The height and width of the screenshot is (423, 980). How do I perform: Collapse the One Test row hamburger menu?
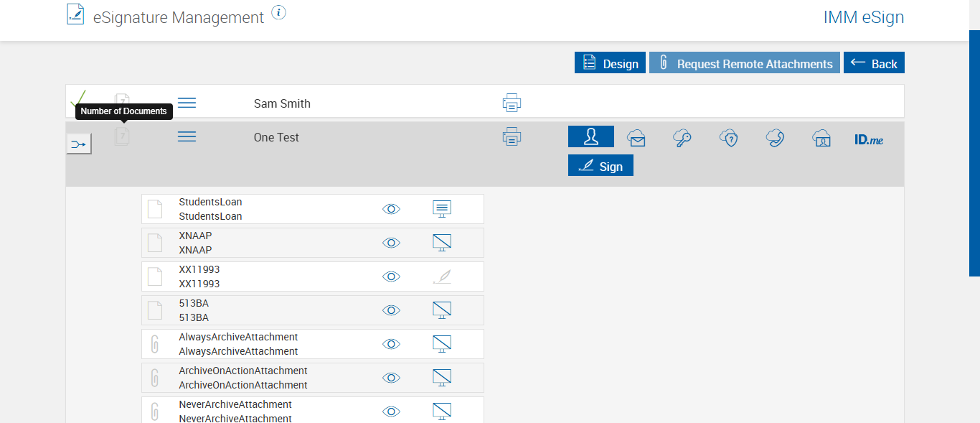click(x=187, y=136)
